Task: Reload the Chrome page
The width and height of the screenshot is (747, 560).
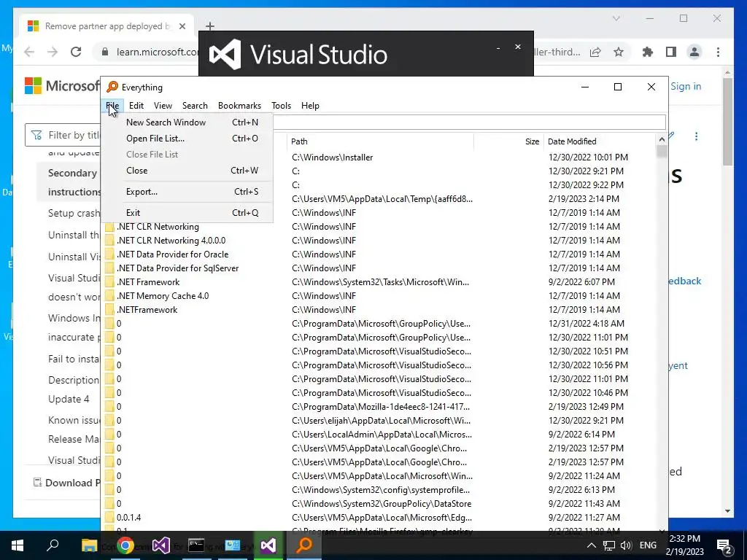Action: pyautogui.click(x=76, y=52)
